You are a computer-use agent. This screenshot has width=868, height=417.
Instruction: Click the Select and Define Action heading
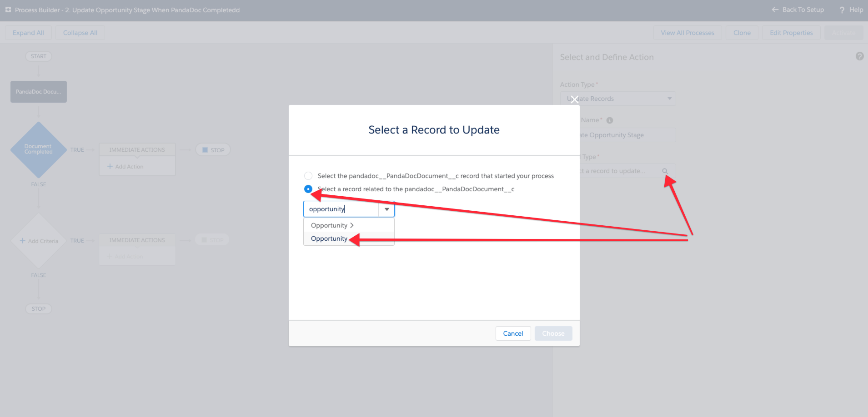tap(607, 57)
